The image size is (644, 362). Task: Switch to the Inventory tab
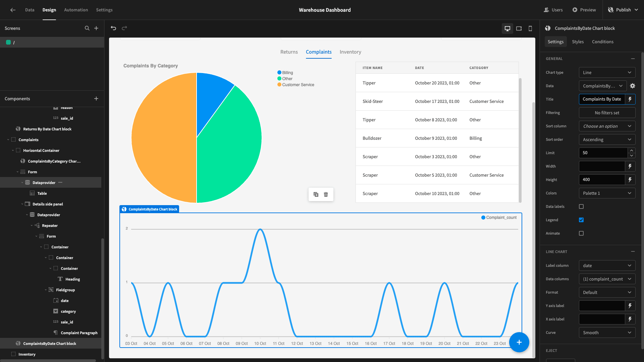(x=350, y=52)
